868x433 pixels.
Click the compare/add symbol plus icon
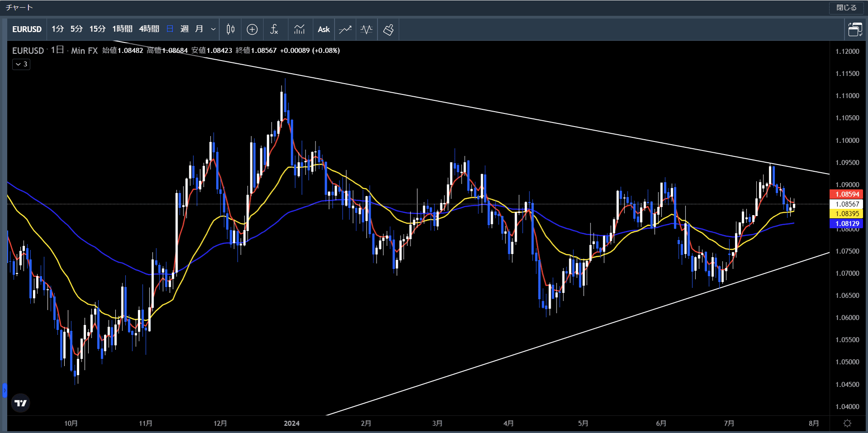[x=252, y=29]
